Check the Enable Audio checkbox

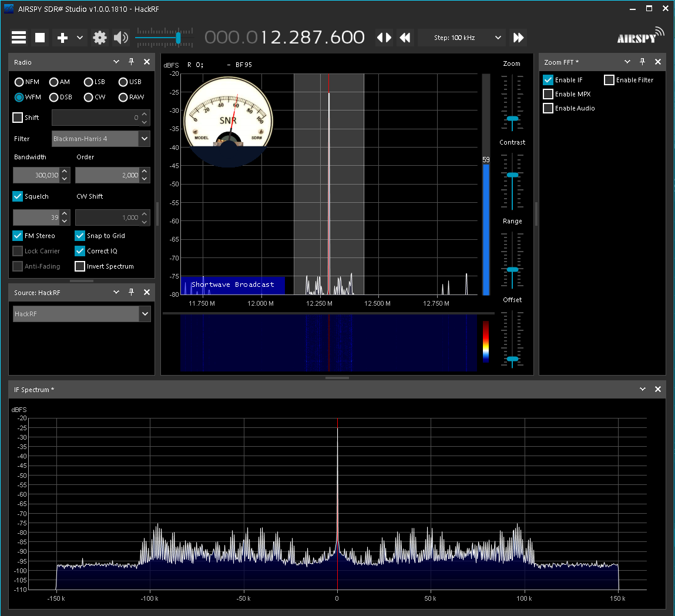(548, 108)
